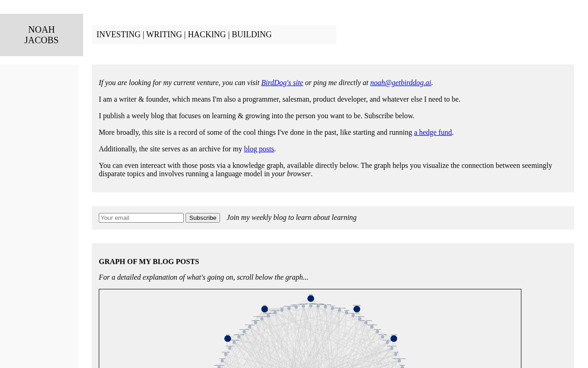Click the scroll below the graph note
The height and width of the screenshot is (368, 588).
204,277
